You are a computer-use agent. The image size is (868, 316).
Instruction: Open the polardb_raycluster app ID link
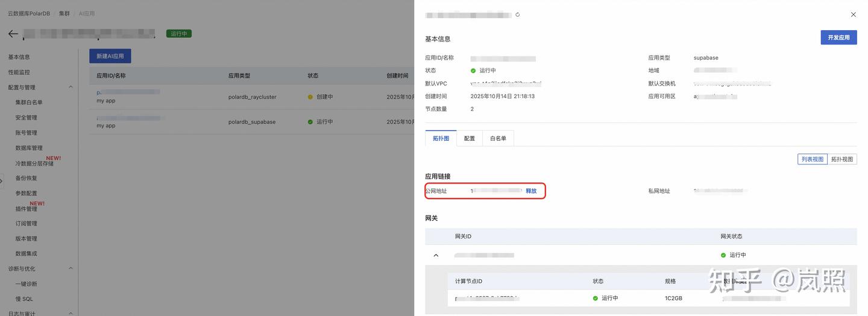(x=128, y=92)
